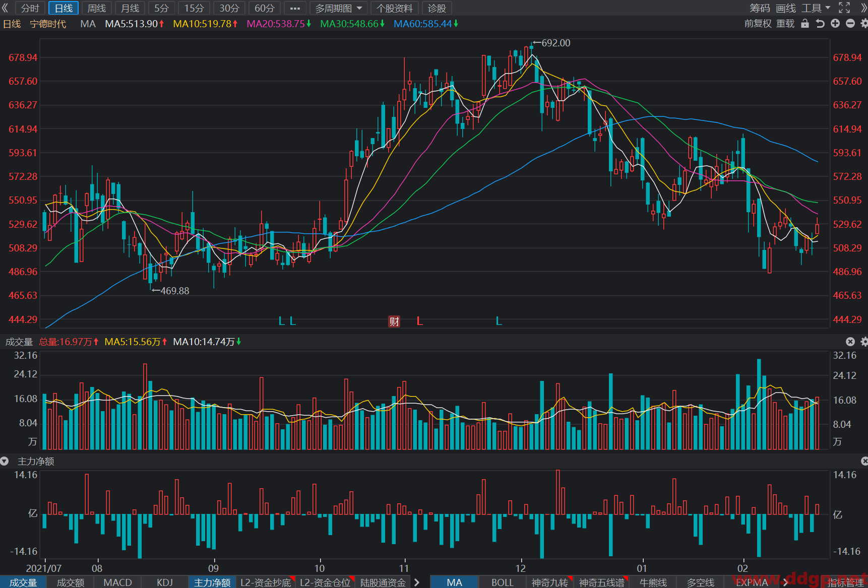Show more period options with ellipsis
This screenshot has height=588, width=868.
point(295,8)
